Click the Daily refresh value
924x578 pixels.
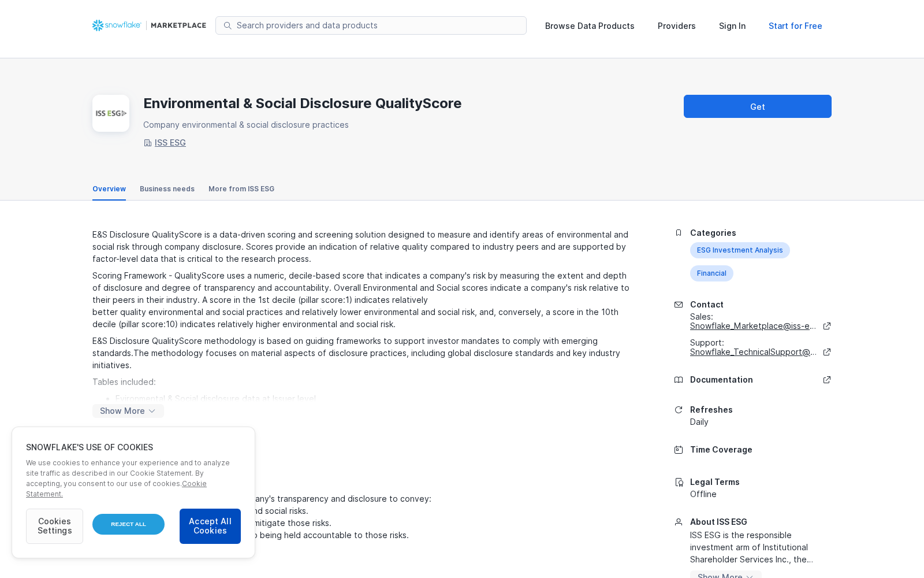[x=699, y=422]
